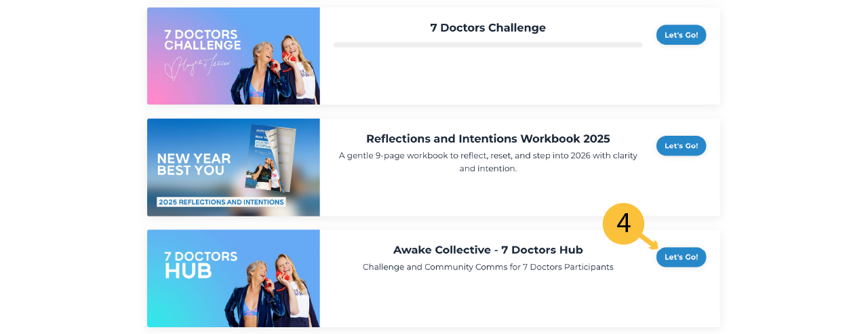This screenshot has width=868, height=334.
Task: Open the New Year Best You thumbnail
Action: point(233,167)
